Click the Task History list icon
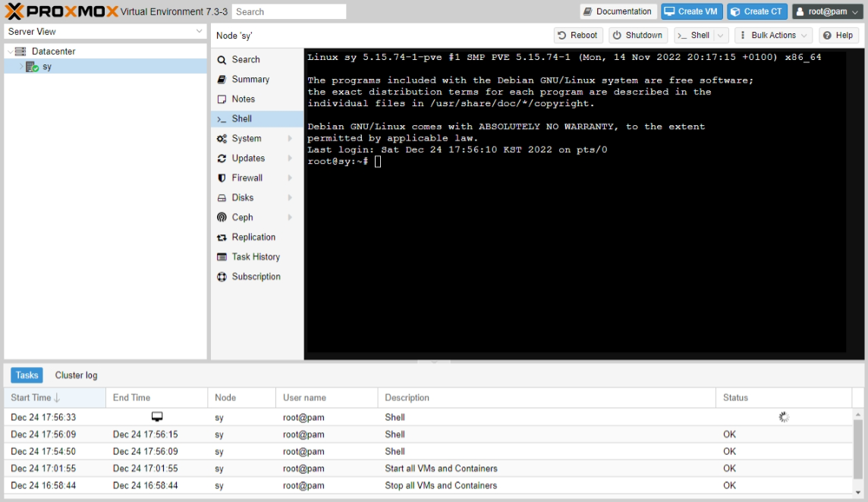This screenshot has height=502, width=868. point(222,257)
